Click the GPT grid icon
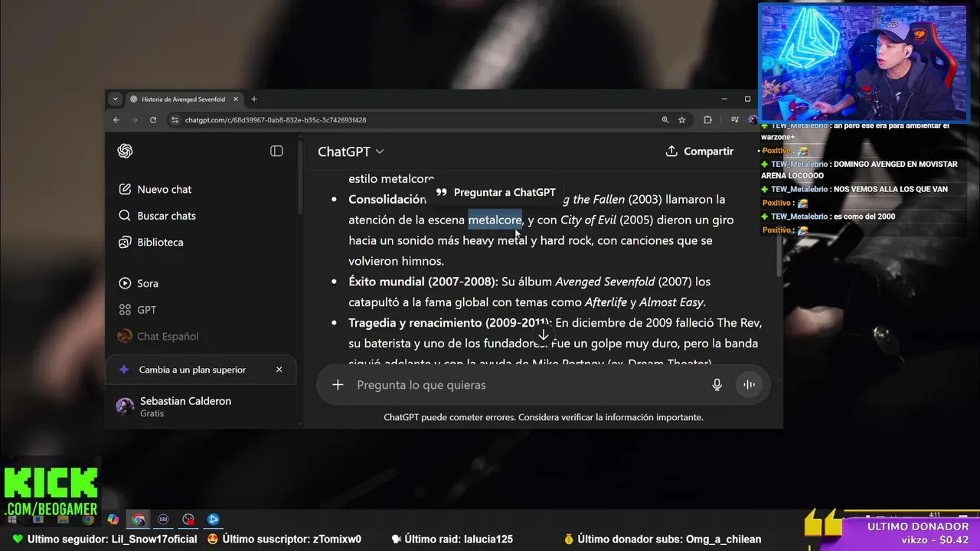This screenshot has width=980, height=551. tap(125, 310)
